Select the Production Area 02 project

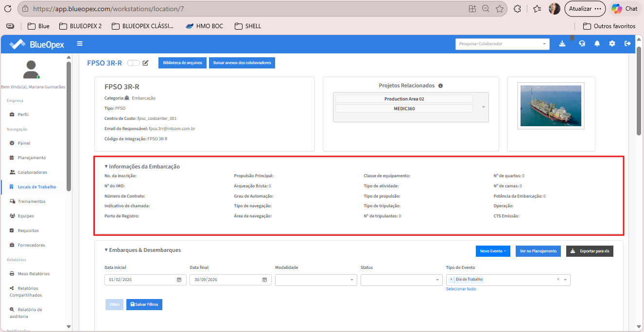click(404, 99)
